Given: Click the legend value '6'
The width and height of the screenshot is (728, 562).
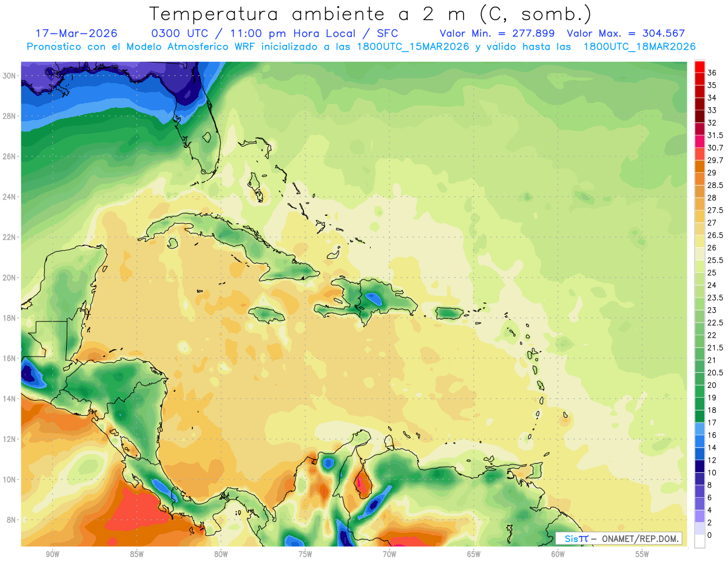Looking at the screenshot, I should (710, 497).
